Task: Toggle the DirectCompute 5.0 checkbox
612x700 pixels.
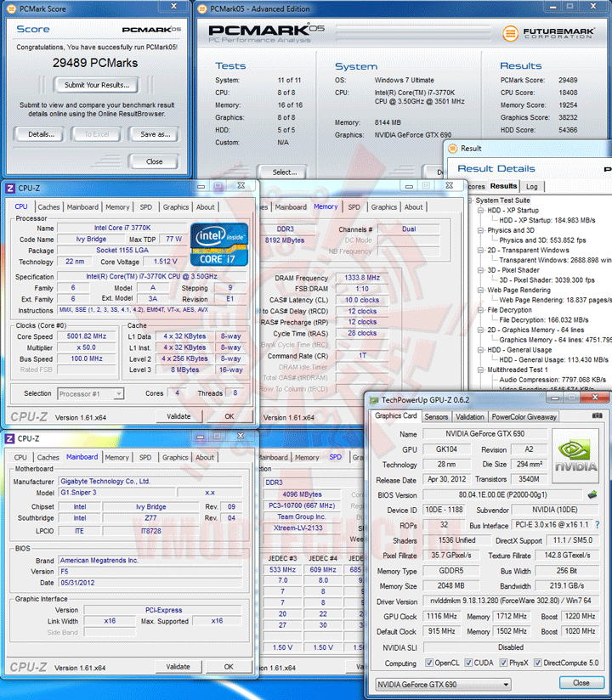Action: tap(538, 663)
